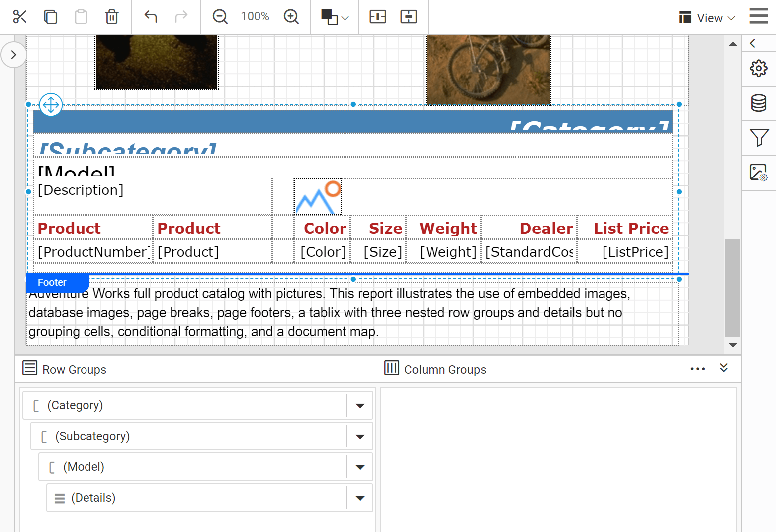Select the bicycle photo image
Screen dimensions: 776x532
click(x=488, y=70)
